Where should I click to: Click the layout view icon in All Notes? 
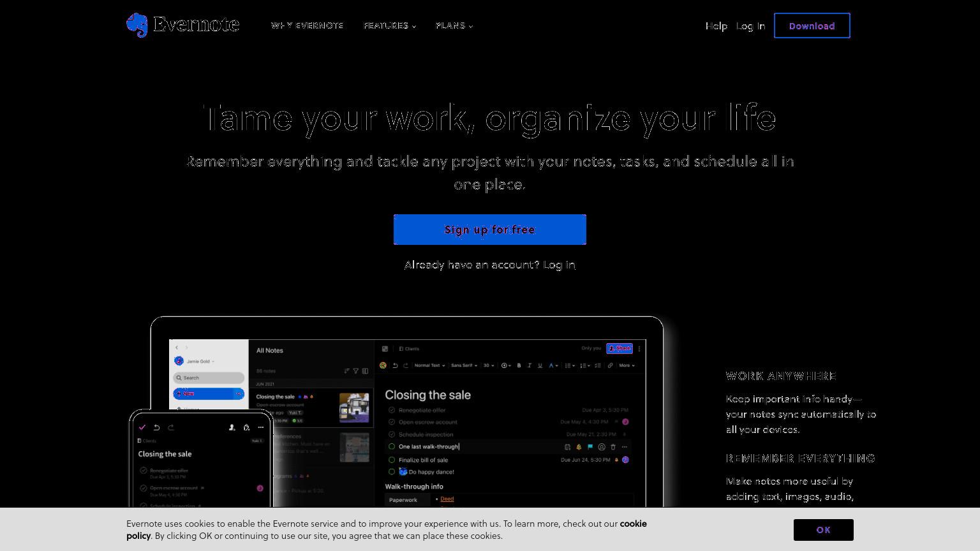pyautogui.click(x=365, y=371)
